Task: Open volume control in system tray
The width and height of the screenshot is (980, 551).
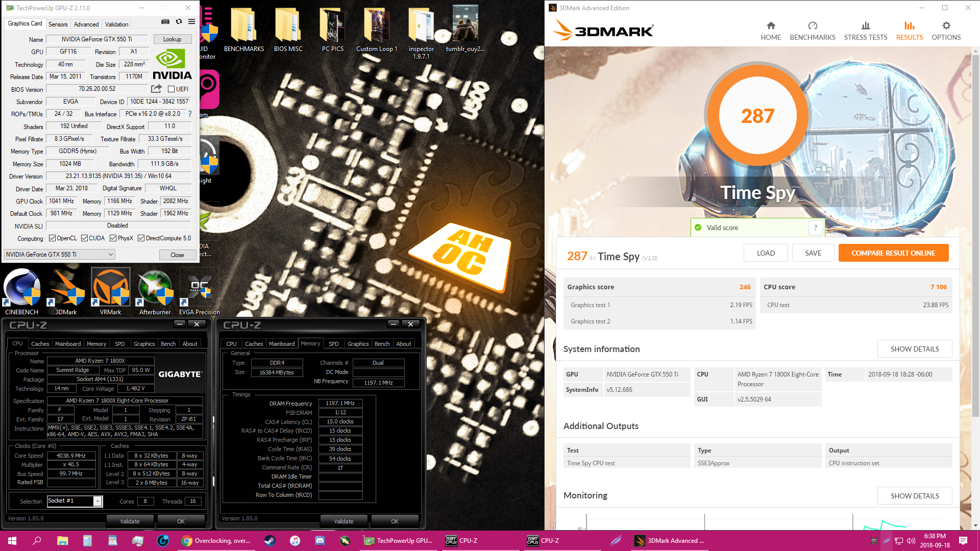Action: point(911,541)
